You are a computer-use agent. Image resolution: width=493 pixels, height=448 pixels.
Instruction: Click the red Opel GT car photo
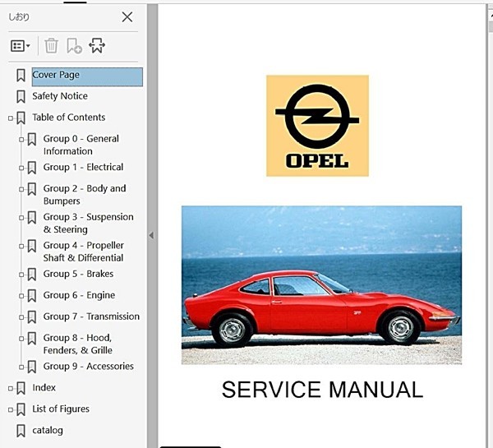(x=321, y=285)
